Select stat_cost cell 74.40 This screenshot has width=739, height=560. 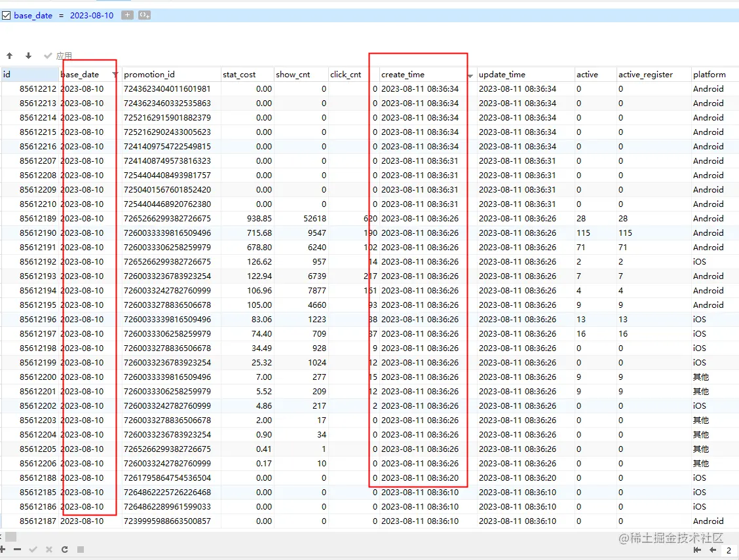248,333
